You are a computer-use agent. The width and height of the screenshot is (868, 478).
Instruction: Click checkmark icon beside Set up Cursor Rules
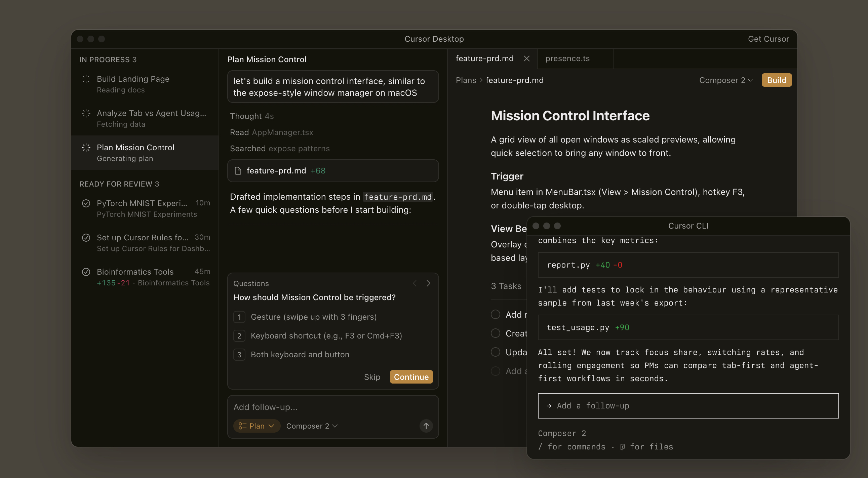click(x=86, y=237)
